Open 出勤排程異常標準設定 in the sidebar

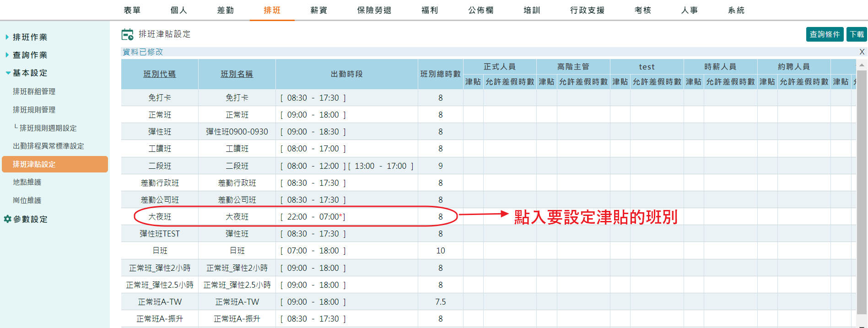49,146
